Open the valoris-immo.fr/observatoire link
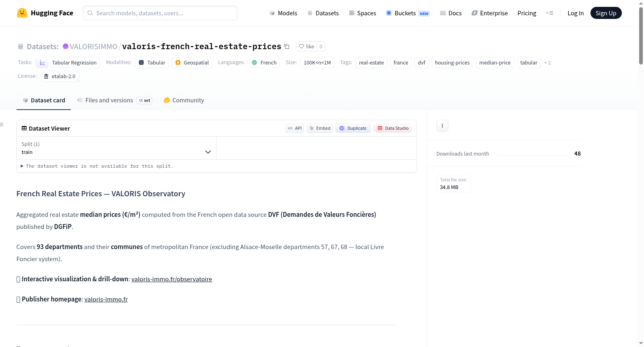 [x=172, y=279]
